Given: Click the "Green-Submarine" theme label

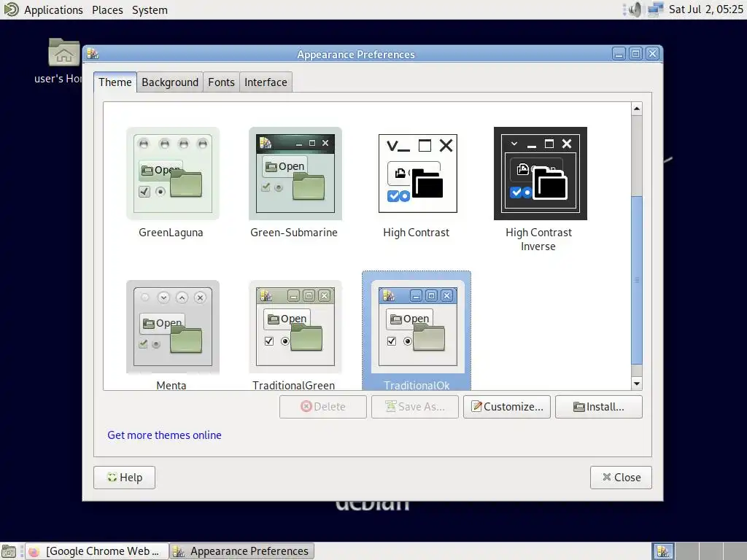Looking at the screenshot, I should tap(294, 233).
